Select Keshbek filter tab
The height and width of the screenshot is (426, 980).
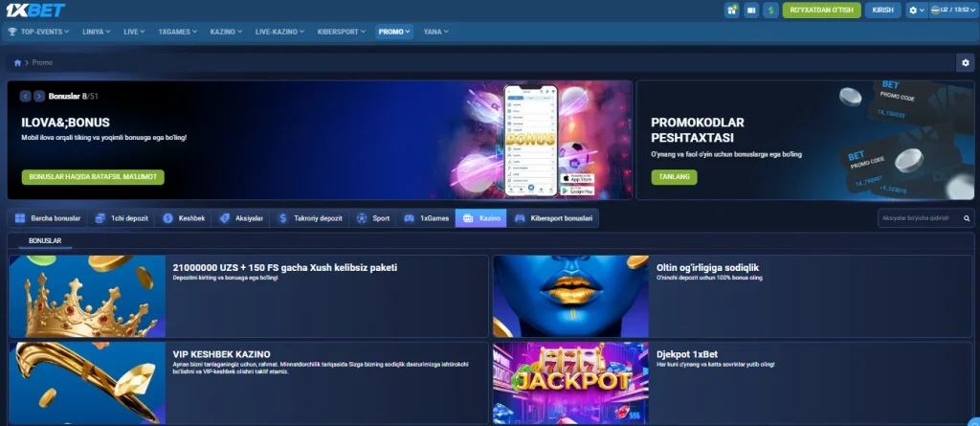(x=184, y=218)
